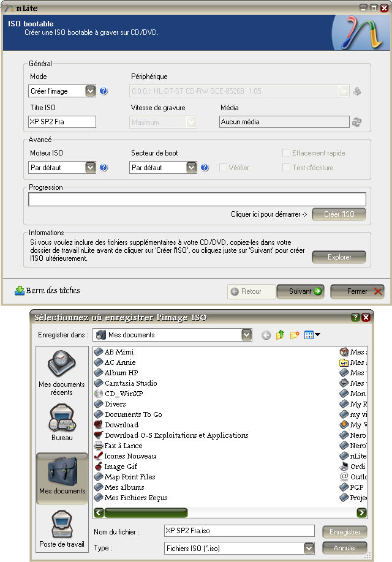Screen dimensions: 392x562
Task: Open the Mode dropdown
Action: 91,91
